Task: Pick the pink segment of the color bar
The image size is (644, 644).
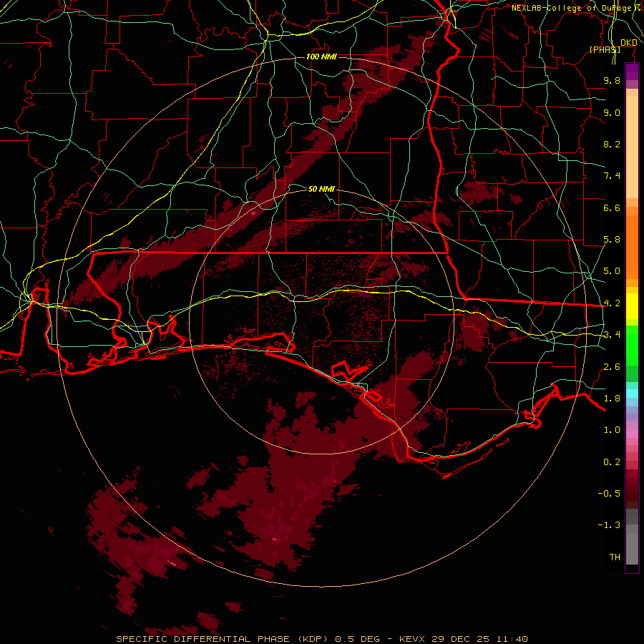Action: point(632,434)
